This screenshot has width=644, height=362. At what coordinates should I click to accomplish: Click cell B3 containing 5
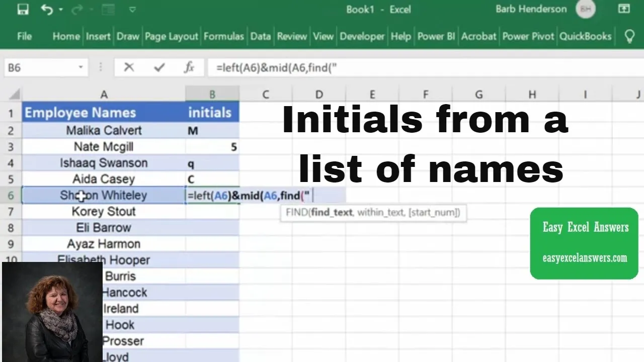coord(212,146)
